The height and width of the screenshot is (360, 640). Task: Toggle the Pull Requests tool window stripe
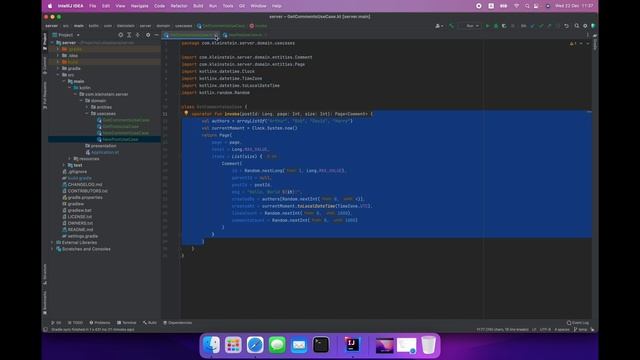44,96
